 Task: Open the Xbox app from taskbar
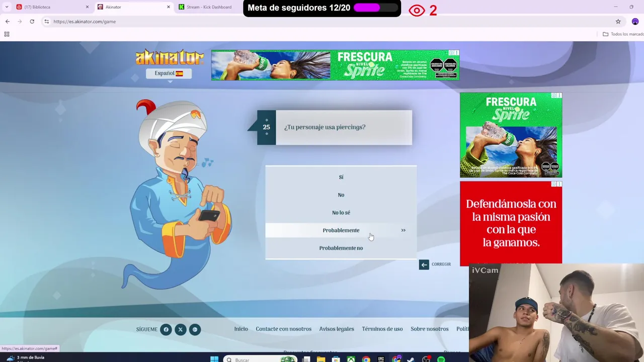click(351, 359)
